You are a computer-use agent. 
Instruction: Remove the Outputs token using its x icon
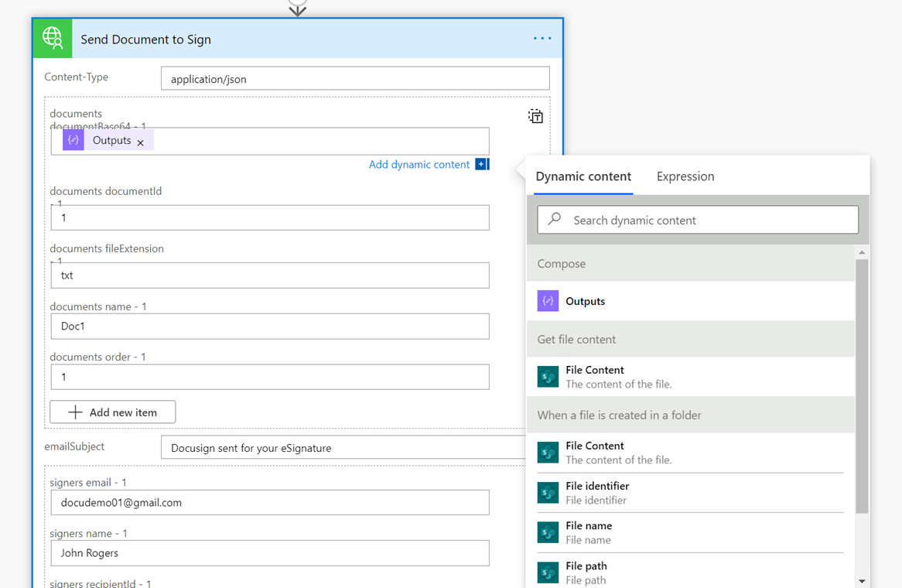141,141
